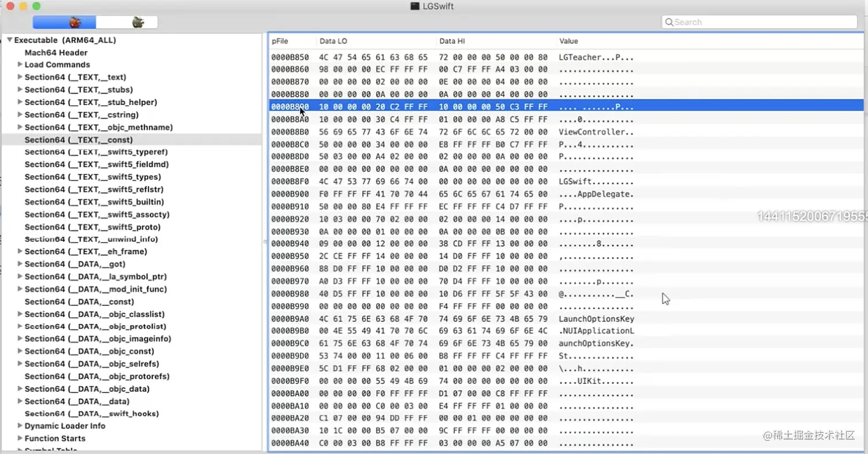Open Section64 (__TEXT,__swift5_reflstr)

coord(95,189)
